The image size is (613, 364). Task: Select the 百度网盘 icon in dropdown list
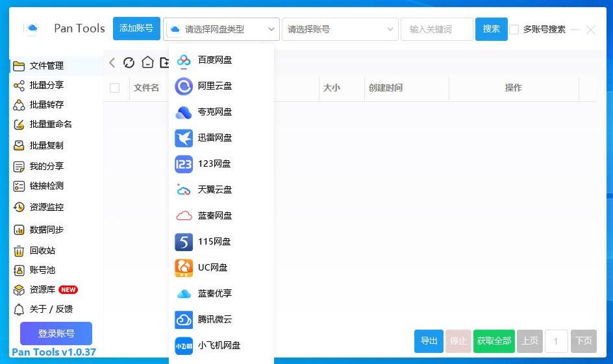pos(184,60)
